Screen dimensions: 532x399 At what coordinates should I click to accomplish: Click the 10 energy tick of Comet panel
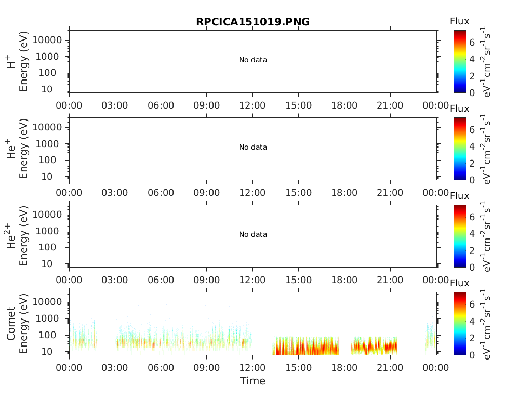point(47,352)
